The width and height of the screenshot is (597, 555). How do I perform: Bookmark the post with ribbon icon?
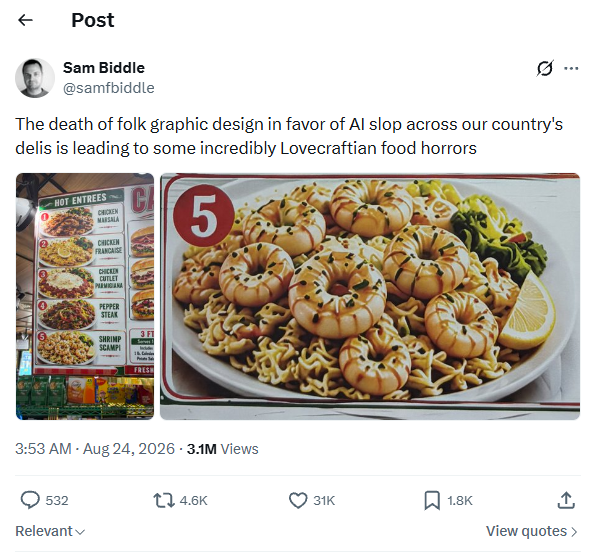[432, 500]
